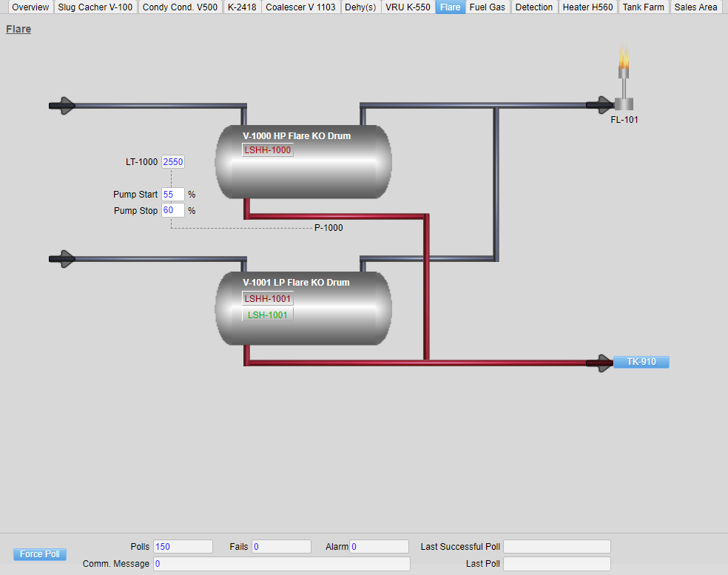
Task: Switch to VRU K-550 tab
Action: (408, 7)
